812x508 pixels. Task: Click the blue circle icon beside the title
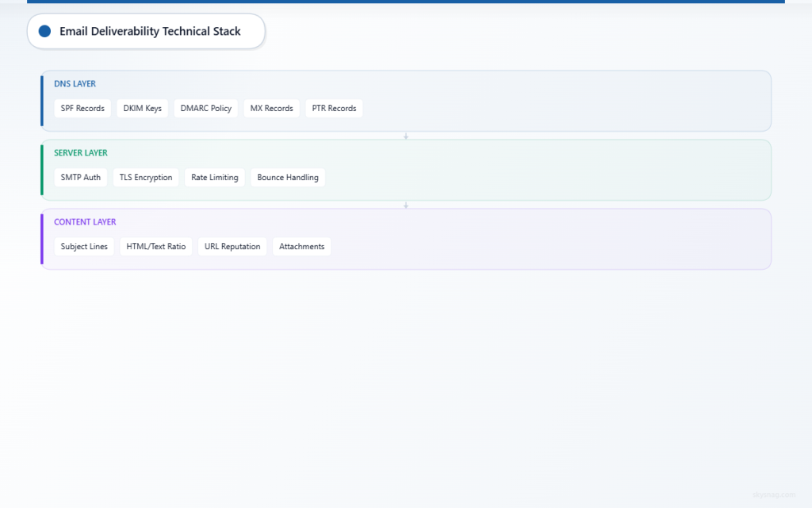point(44,31)
